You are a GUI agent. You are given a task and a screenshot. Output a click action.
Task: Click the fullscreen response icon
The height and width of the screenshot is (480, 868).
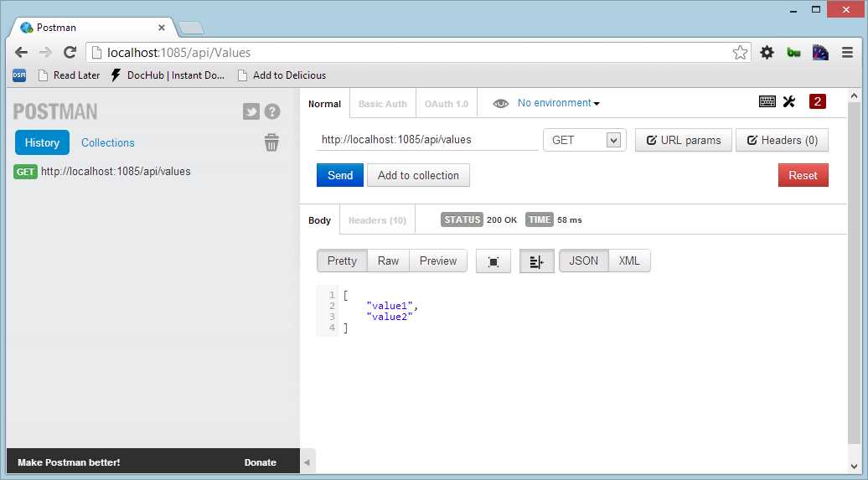(x=493, y=261)
